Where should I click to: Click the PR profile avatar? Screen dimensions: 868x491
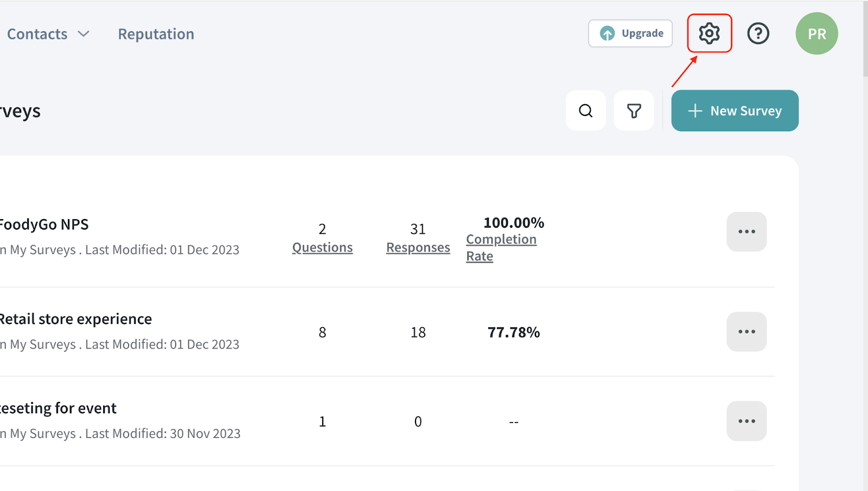click(x=816, y=34)
